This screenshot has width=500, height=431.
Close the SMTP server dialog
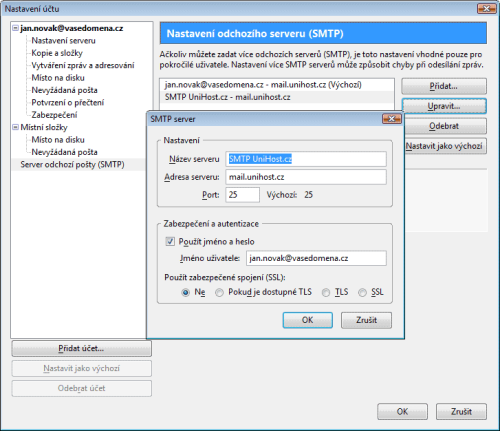(392, 119)
